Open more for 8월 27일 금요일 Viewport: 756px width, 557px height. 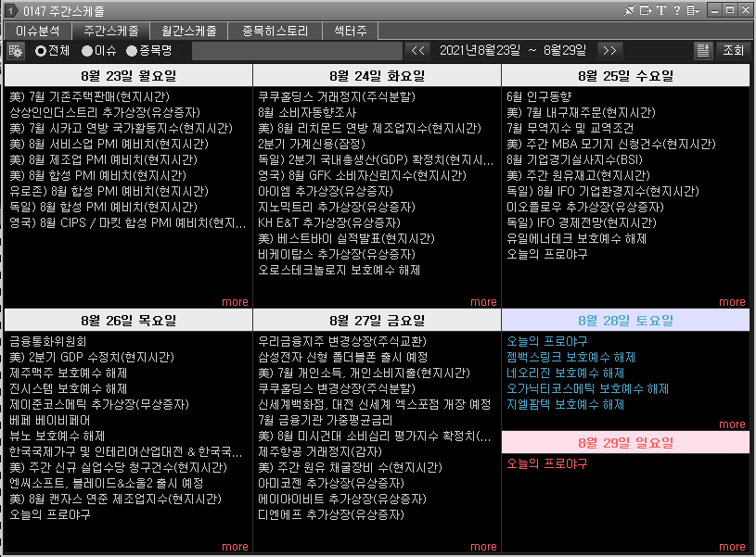pos(483,547)
